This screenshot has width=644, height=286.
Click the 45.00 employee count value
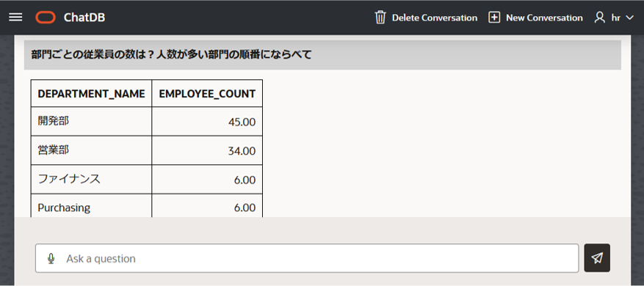(242, 122)
